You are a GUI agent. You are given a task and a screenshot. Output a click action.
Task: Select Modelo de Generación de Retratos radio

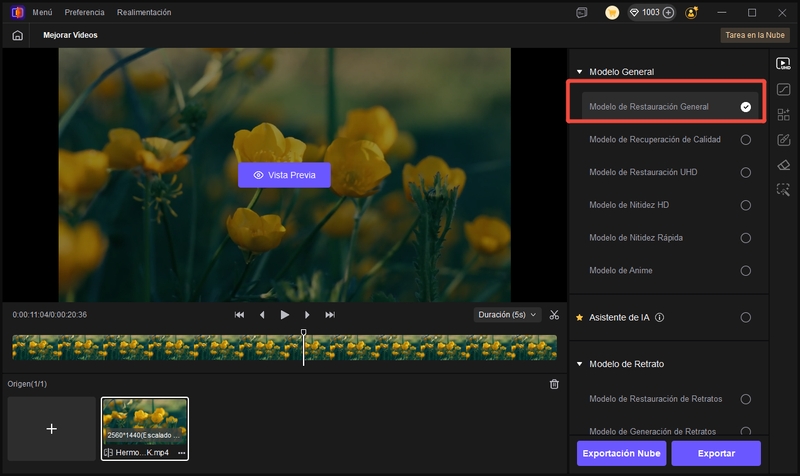745,431
